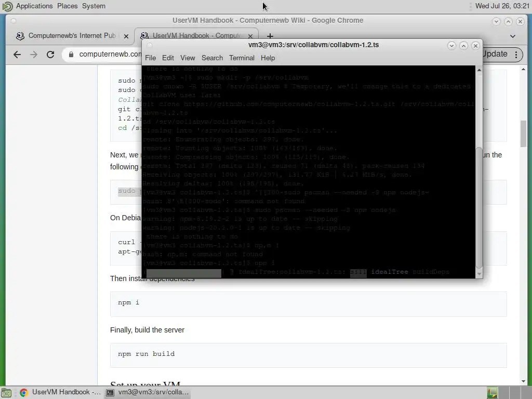Screen dimensions: 532x399
Task: Click the 'npm i' code block
Action: point(308,304)
